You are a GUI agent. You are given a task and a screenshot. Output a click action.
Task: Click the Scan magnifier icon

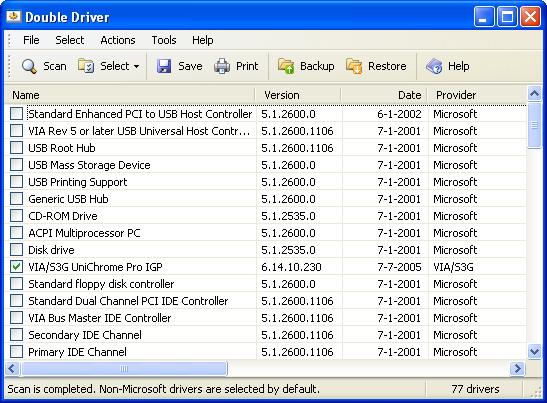pos(29,66)
